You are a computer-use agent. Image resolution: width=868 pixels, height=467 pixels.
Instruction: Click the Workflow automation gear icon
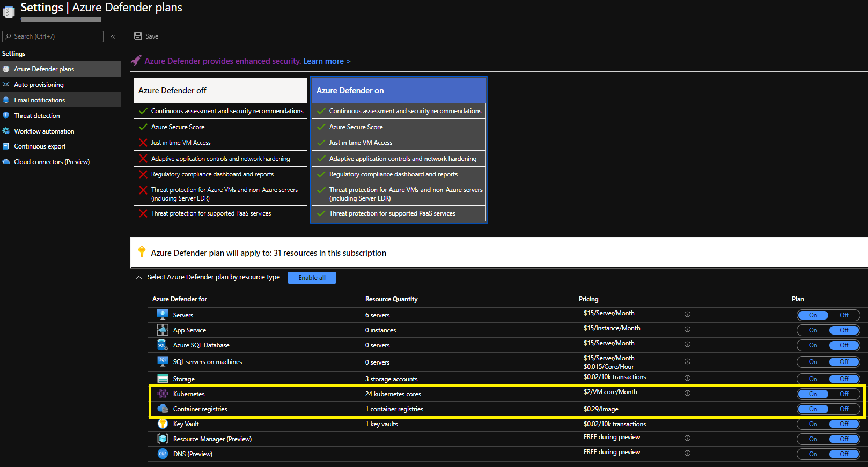pos(6,131)
